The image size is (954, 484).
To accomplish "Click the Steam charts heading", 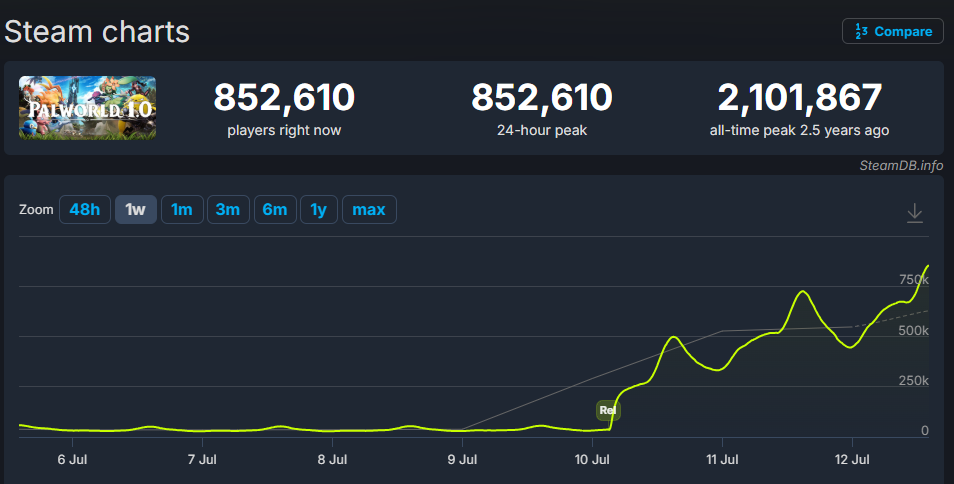I will click(97, 32).
